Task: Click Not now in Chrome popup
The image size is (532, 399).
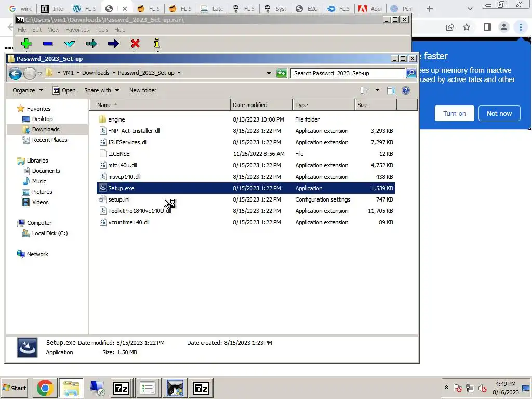Action: [499, 113]
